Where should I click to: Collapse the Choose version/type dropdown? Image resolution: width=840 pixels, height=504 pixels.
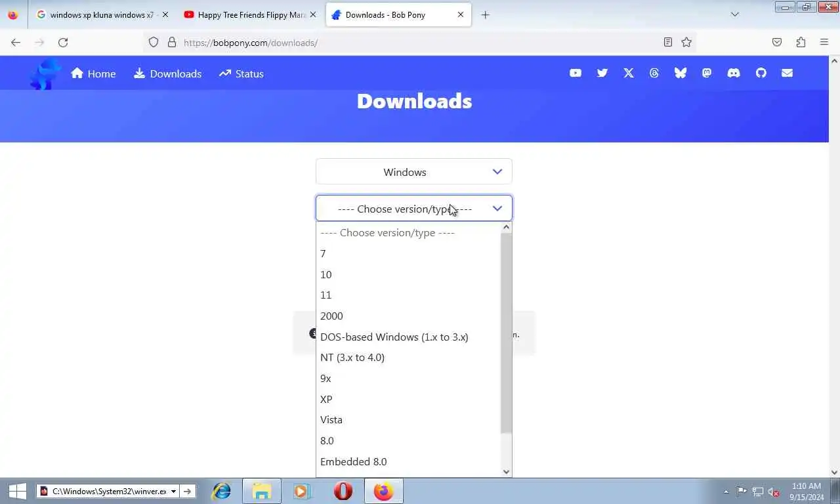[x=413, y=209]
